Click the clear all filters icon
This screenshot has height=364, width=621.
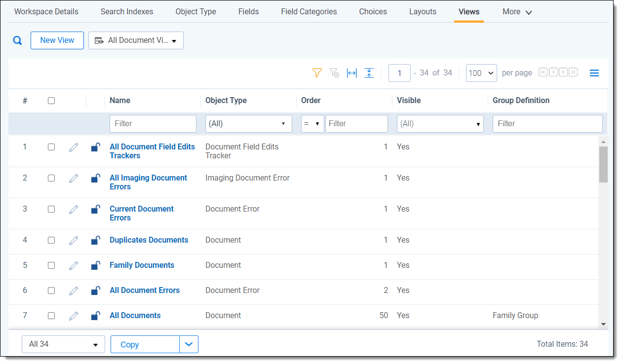[334, 73]
